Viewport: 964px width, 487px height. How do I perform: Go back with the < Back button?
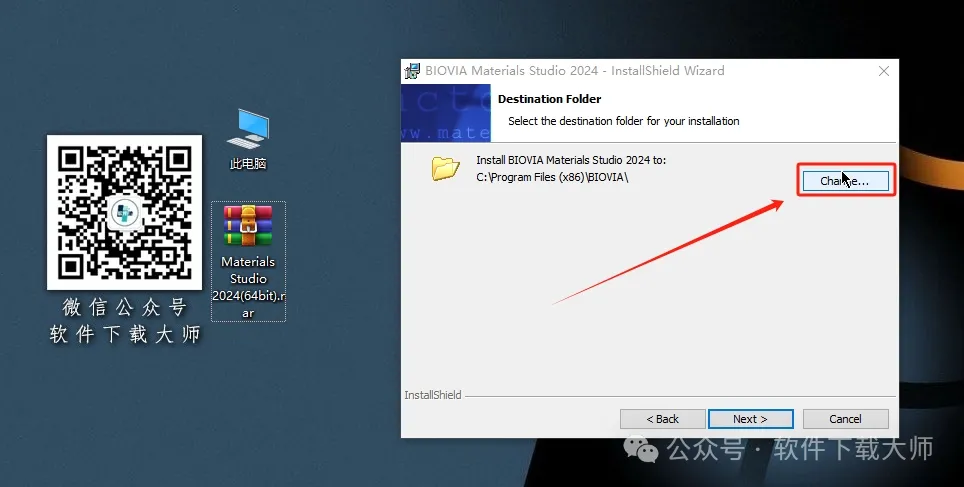tap(662, 419)
